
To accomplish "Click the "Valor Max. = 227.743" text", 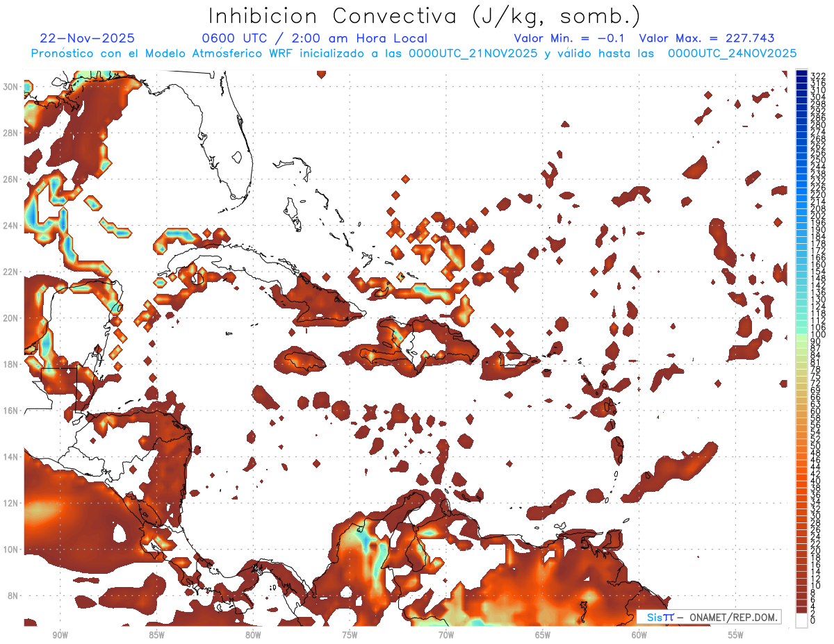I will coord(707,38).
